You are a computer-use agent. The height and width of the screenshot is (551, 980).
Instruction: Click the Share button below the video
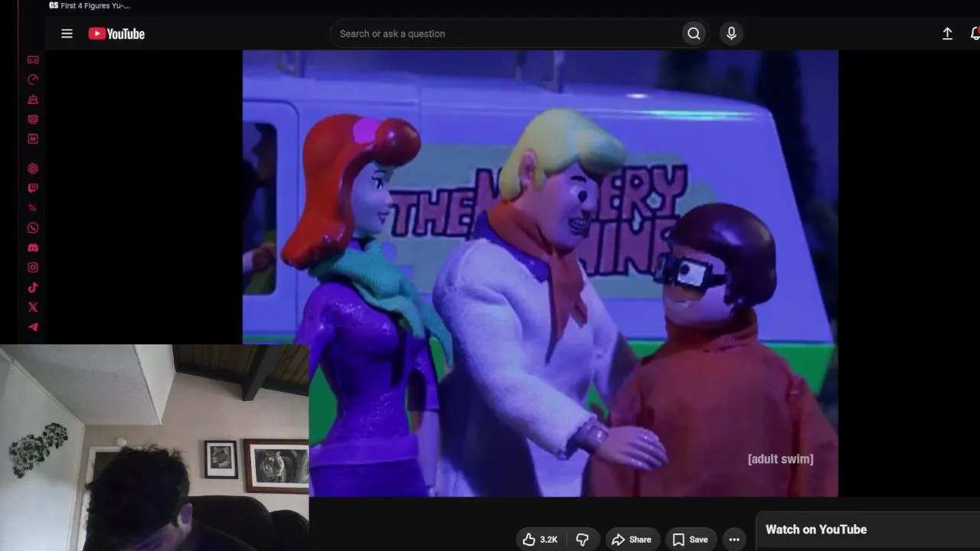pos(631,540)
